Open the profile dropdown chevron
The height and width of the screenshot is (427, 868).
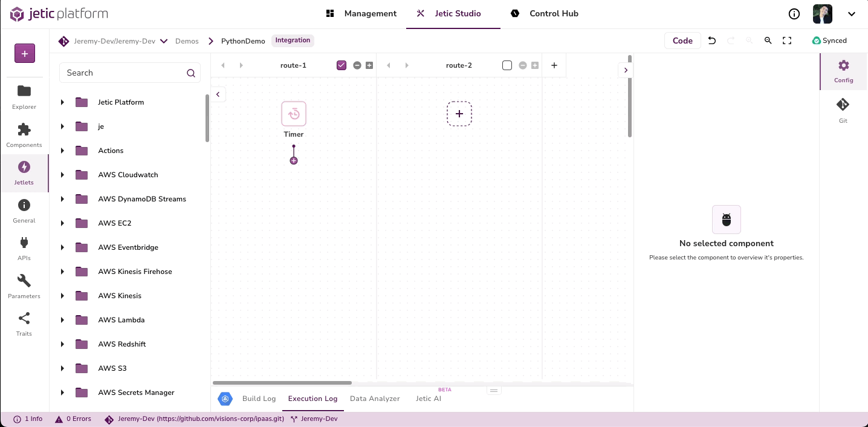[x=852, y=14]
